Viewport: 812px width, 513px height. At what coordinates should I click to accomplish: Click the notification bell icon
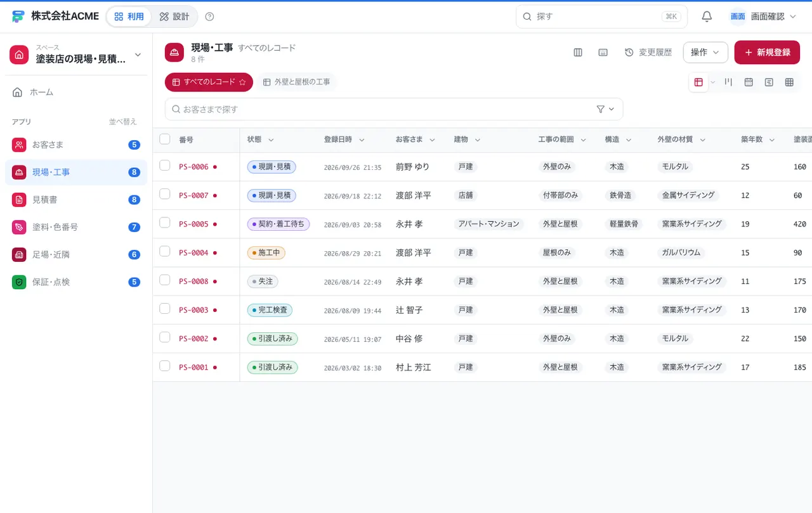point(707,16)
